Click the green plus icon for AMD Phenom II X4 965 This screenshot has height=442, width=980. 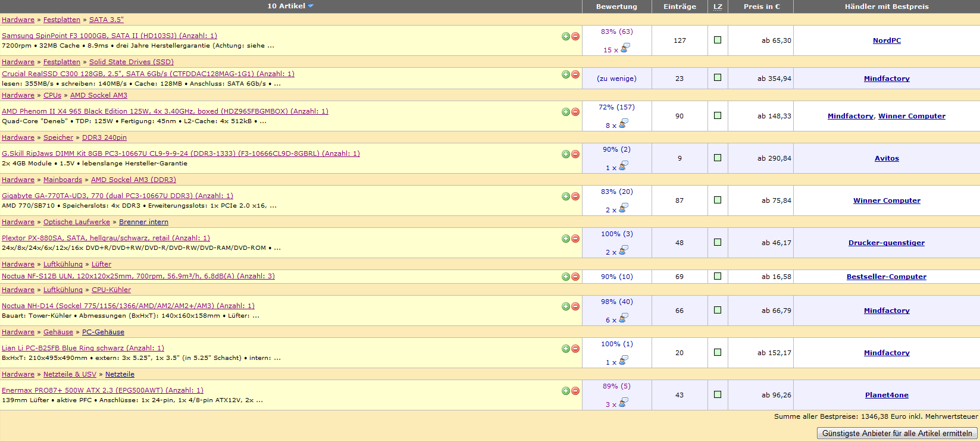566,112
